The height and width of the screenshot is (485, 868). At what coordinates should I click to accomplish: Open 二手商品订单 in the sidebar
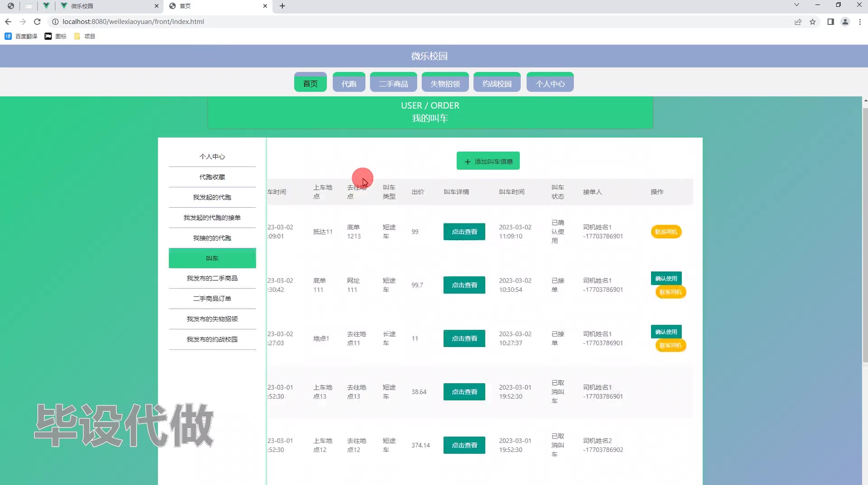[212, 299]
